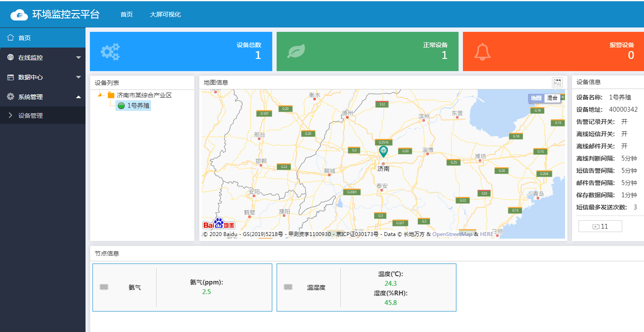Open the HERE link in map attribution

pos(486,234)
